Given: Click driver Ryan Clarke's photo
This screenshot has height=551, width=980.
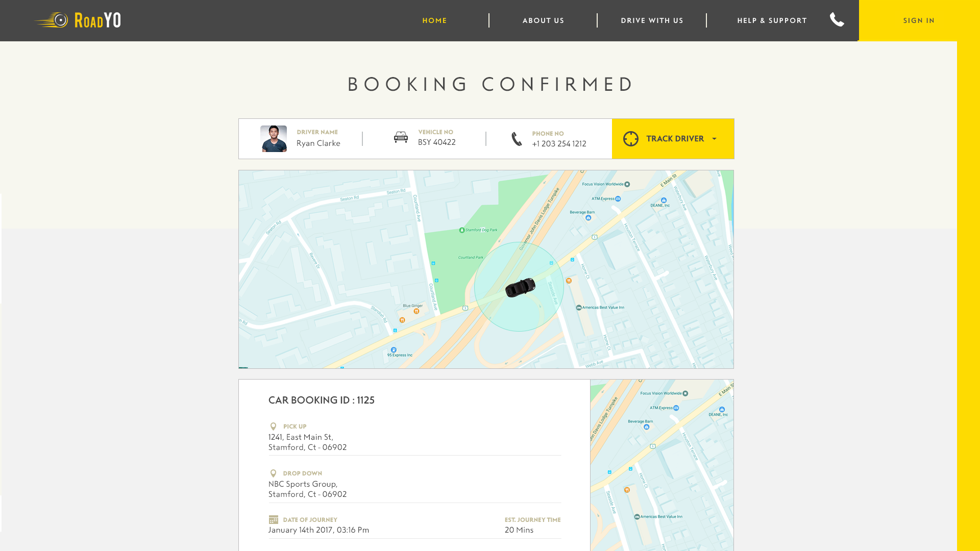Looking at the screenshot, I should coord(274,139).
